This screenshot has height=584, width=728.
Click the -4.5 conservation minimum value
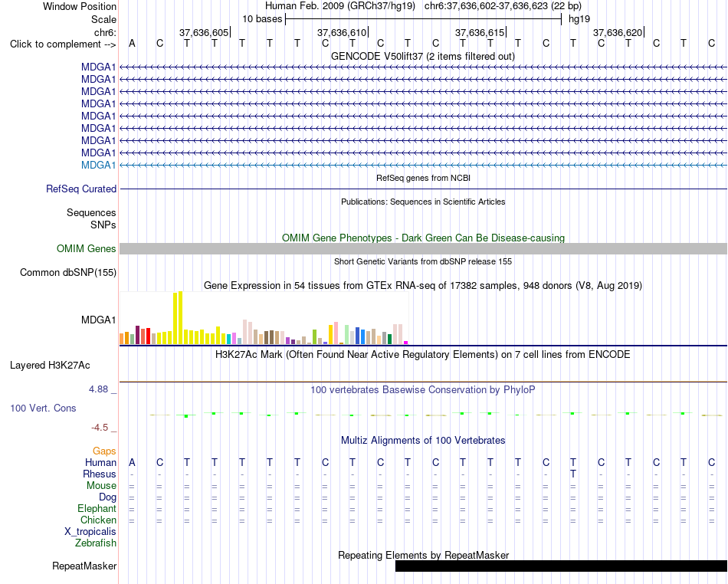100,427
